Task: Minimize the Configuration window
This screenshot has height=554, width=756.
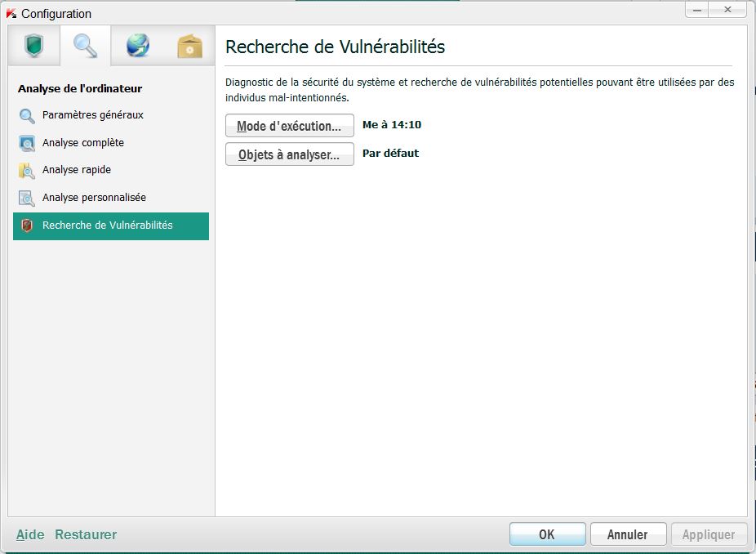Action: click(696, 10)
